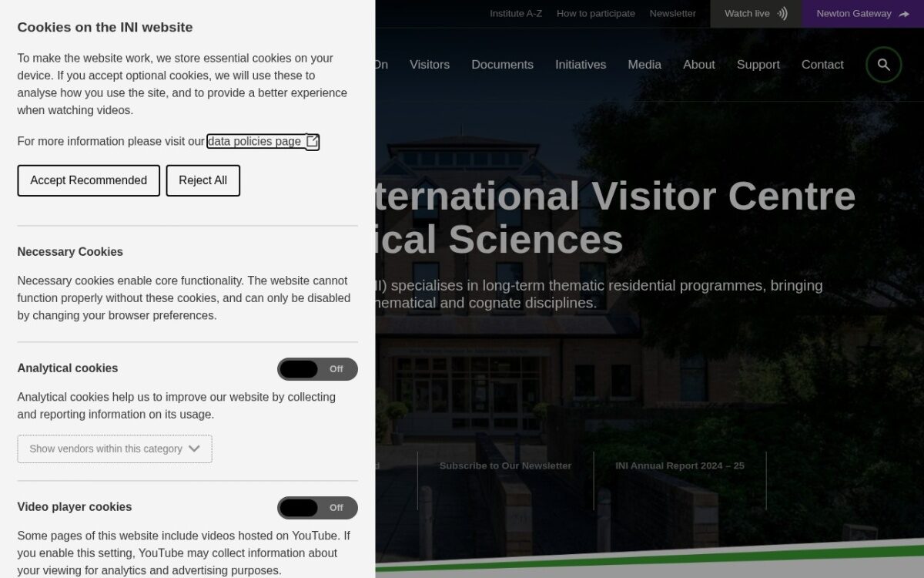924x578 pixels.
Task: Click the Analytical cookies heading
Action: click(x=68, y=368)
